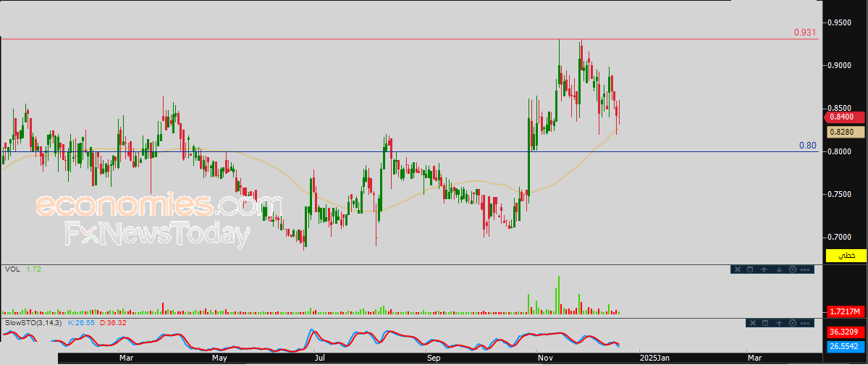This screenshot has width=868, height=365.
Task: Select the VOL indicator label
Action: coord(11,269)
